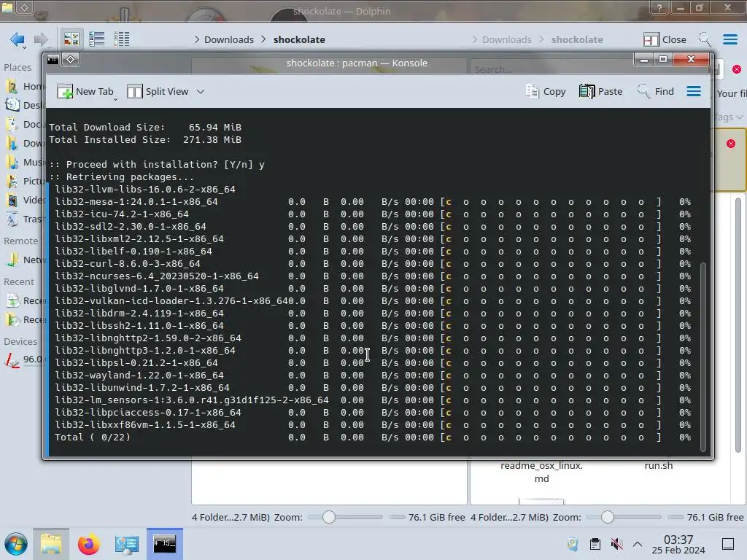Click Downloads in the right Dolphin pane breadcrumb
747x560 pixels.
(506, 39)
